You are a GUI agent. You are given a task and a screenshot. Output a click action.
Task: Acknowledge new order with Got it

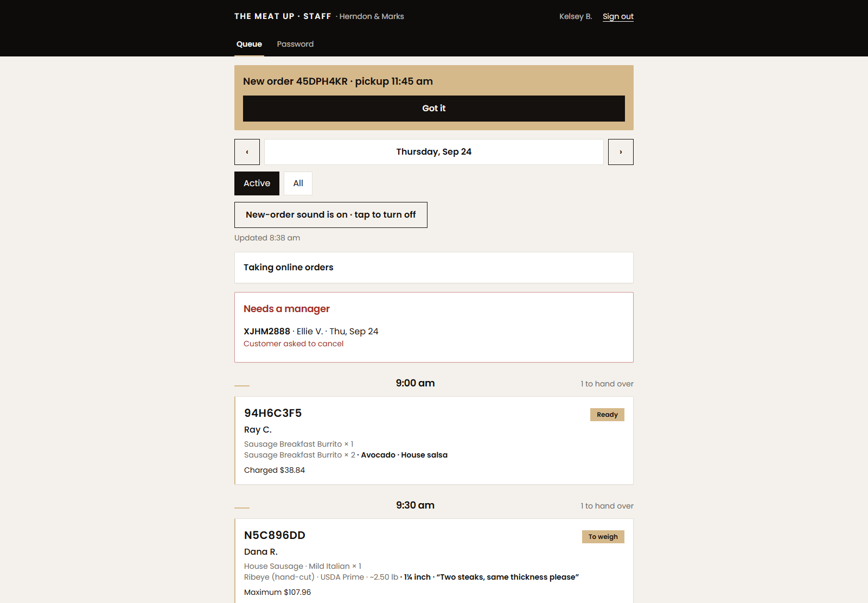coord(434,109)
